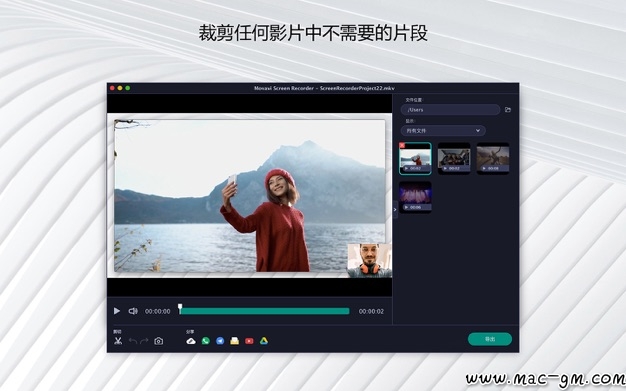
Task: Open the file type filter dropdown
Action: (443, 131)
